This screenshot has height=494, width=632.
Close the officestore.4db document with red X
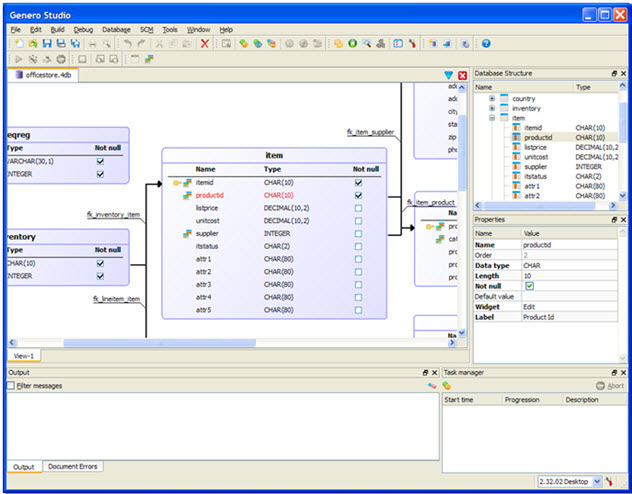tap(462, 75)
